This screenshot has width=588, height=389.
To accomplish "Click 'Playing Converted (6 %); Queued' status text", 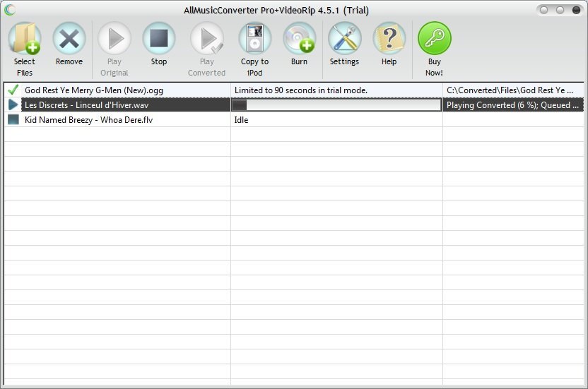I will [512, 105].
